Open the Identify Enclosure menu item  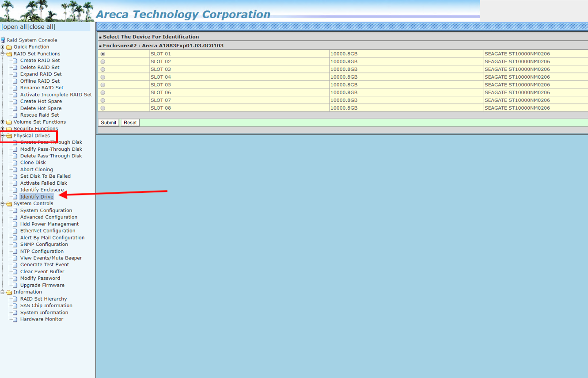tap(42, 190)
